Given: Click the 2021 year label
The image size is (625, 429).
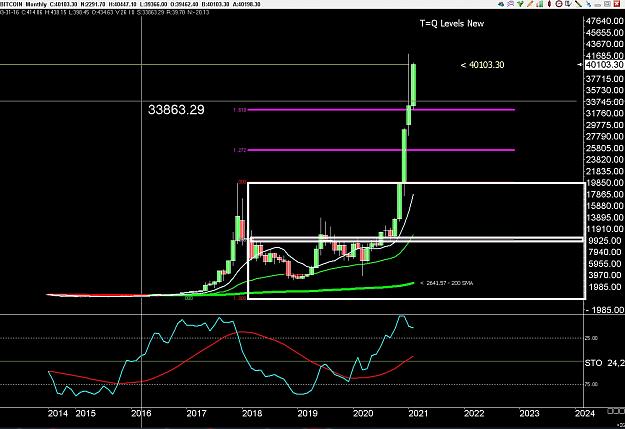Looking at the screenshot, I should click(x=418, y=413).
